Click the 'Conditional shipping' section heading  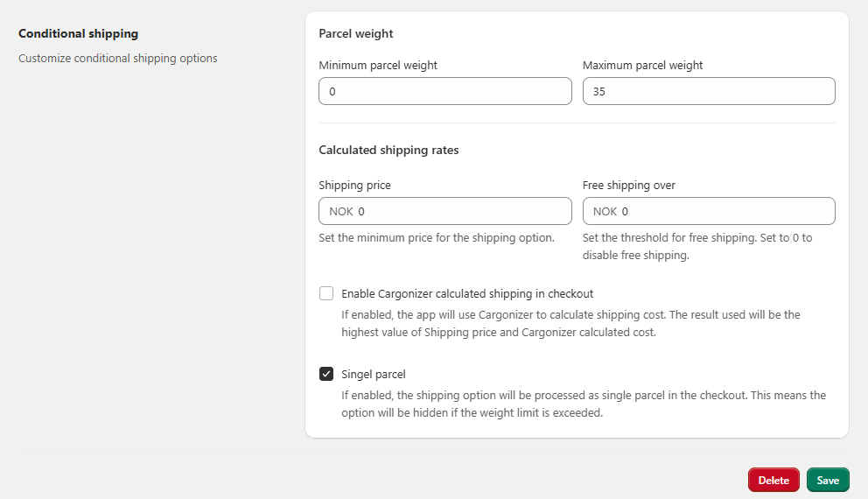click(x=78, y=33)
